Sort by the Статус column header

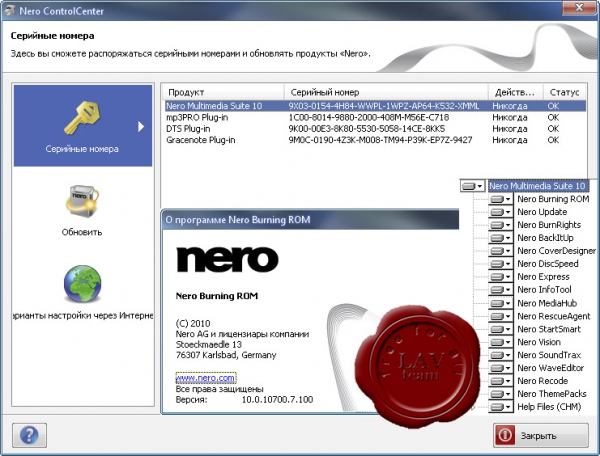(564, 92)
